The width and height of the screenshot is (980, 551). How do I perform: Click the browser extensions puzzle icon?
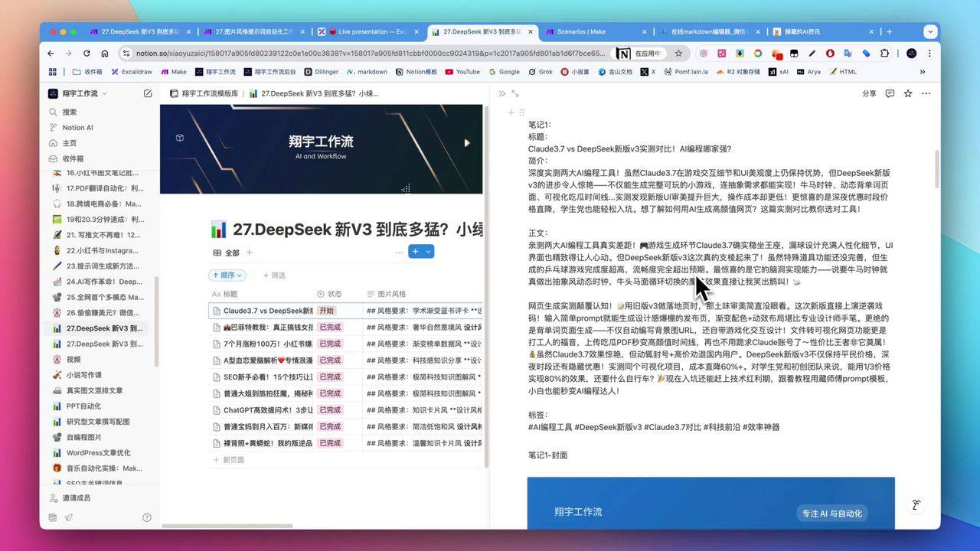[x=884, y=54]
